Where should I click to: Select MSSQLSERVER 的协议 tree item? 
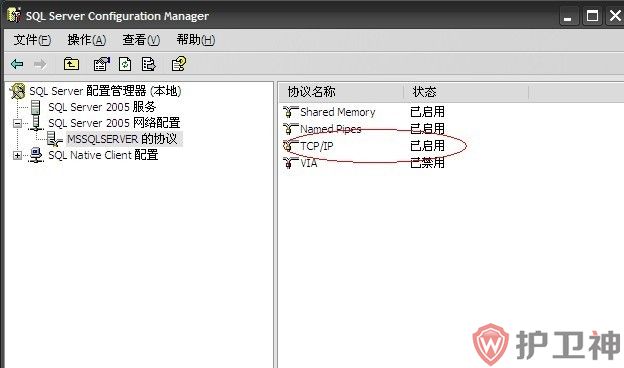[122, 139]
